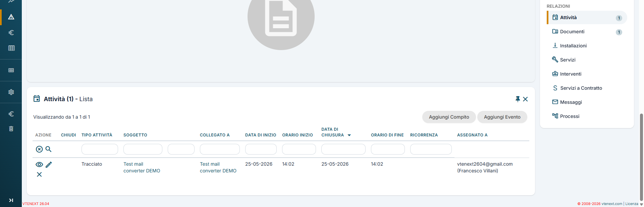Click the upper euro icon in sidebar
Screen dimensions: 644x207
[11, 33]
